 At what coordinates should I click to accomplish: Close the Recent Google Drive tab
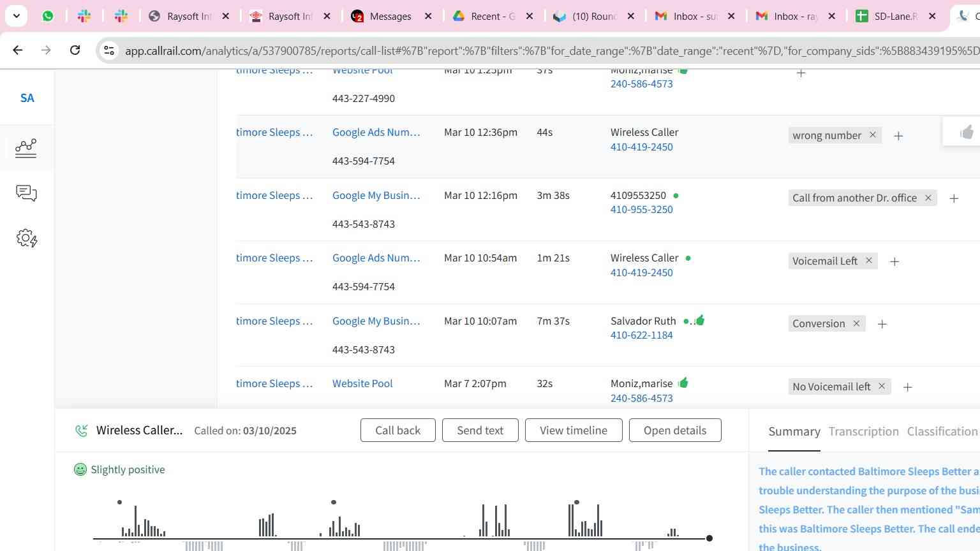point(530,16)
